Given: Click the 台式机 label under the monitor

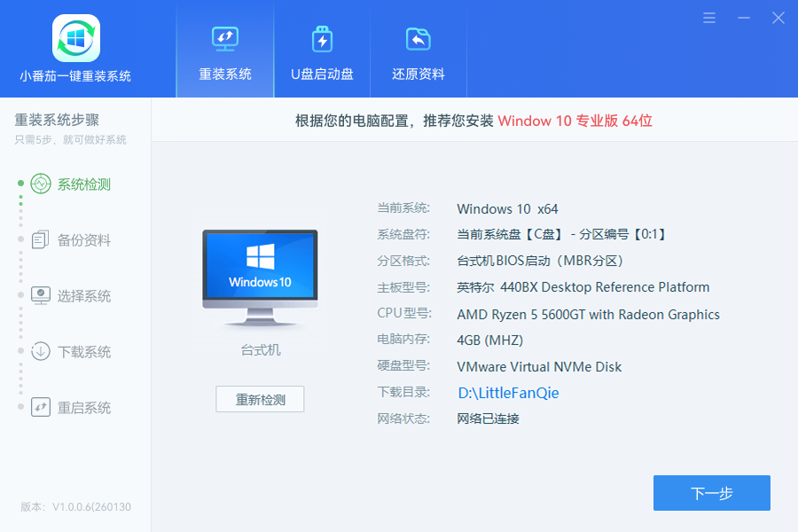Looking at the screenshot, I should [261, 350].
